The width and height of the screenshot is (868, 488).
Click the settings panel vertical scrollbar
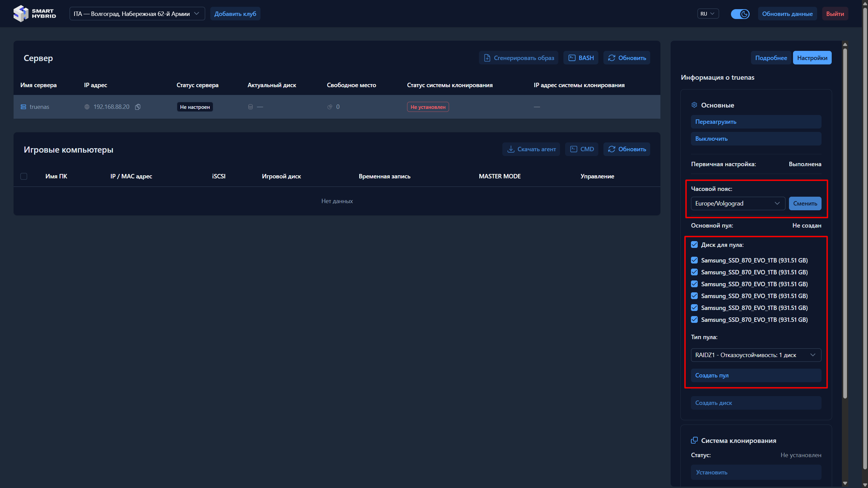coord(845,224)
